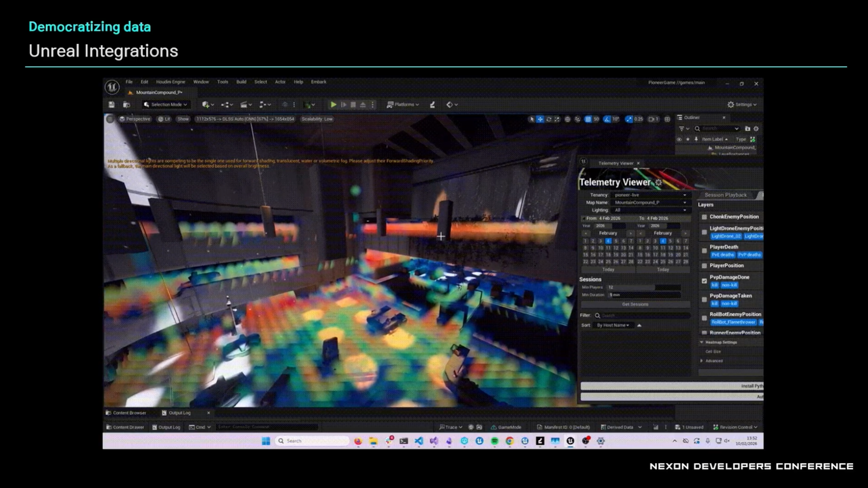Enable the ChonkEnemyPosition layer checkbox

pos(704,217)
